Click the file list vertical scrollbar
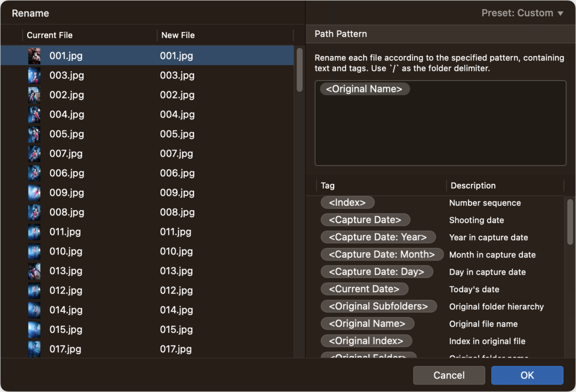Viewport: 576px width, 392px height. point(300,70)
